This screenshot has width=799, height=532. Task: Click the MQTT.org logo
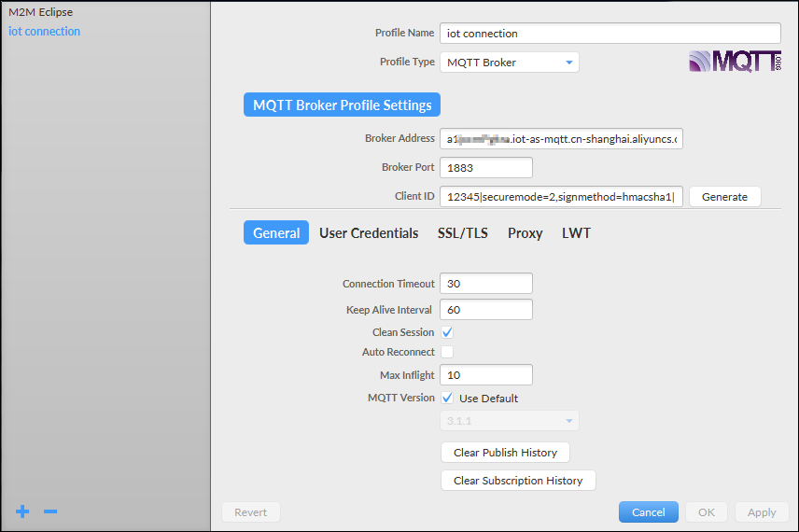pos(735,62)
